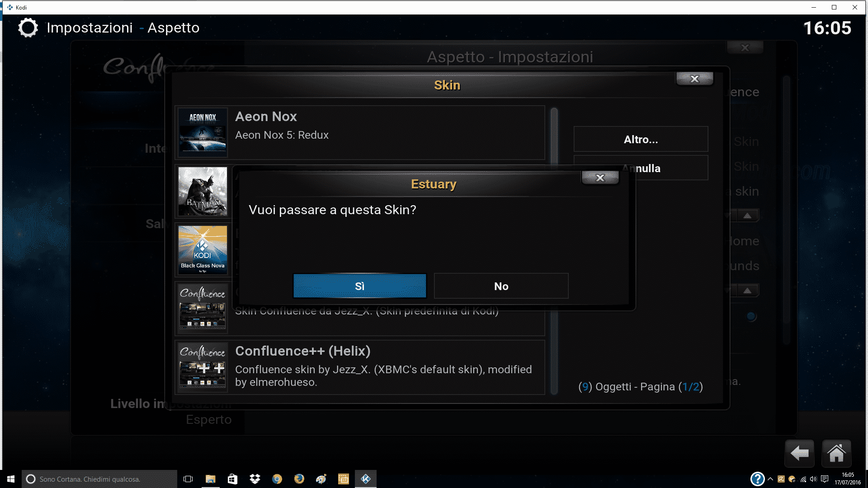This screenshot has width=868, height=488.
Task: Show hidden system tray icons
Action: [770, 479]
